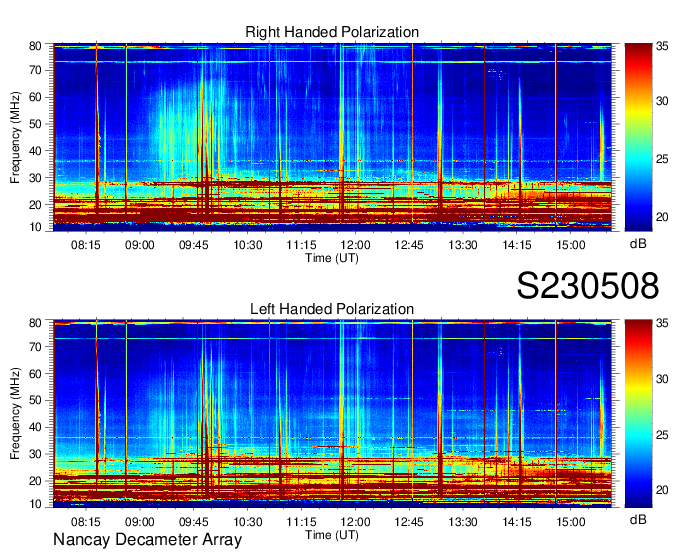This screenshot has width=680, height=552.
Task: Click the '80' frequency tick on Left Handed plot
Action: tap(35, 323)
